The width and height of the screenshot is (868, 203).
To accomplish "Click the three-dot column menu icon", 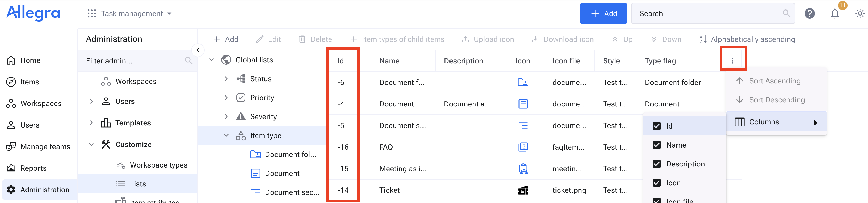I will 732,61.
